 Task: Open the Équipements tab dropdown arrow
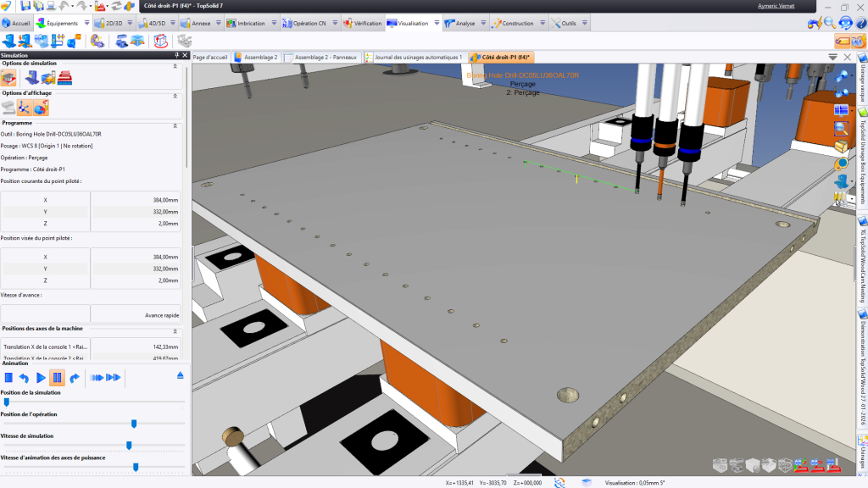[86, 23]
